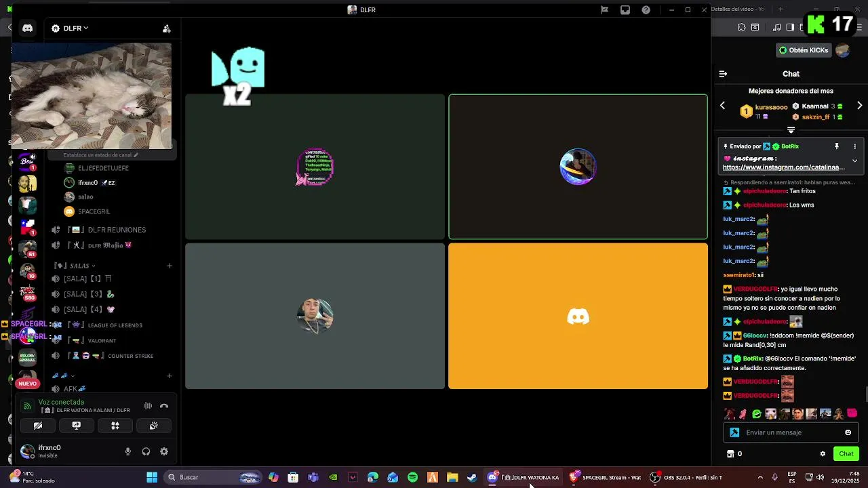The width and height of the screenshot is (868, 488).
Task: Select the top-left participant video tile
Action: click(x=315, y=167)
